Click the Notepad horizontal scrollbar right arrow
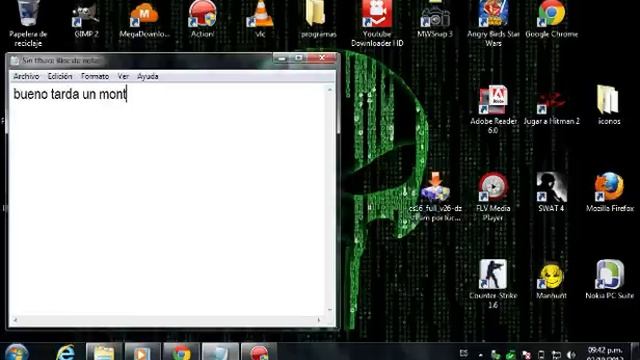Image resolution: width=640 pixels, height=360 pixels. [x=319, y=320]
